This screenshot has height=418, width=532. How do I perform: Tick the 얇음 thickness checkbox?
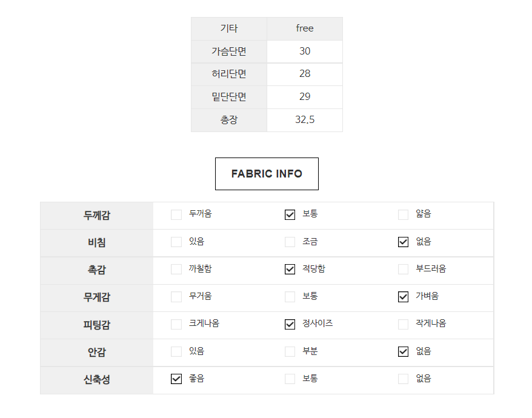(x=404, y=214)
